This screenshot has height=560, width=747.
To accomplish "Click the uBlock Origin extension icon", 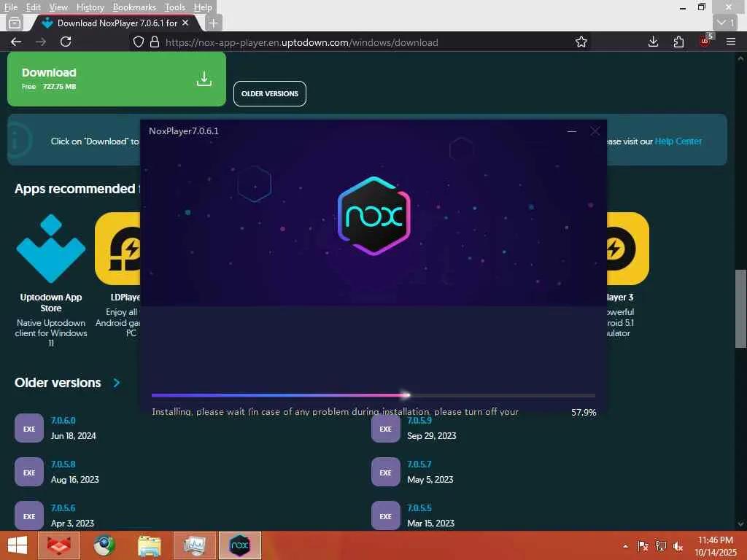I will (x=705, y=41).
